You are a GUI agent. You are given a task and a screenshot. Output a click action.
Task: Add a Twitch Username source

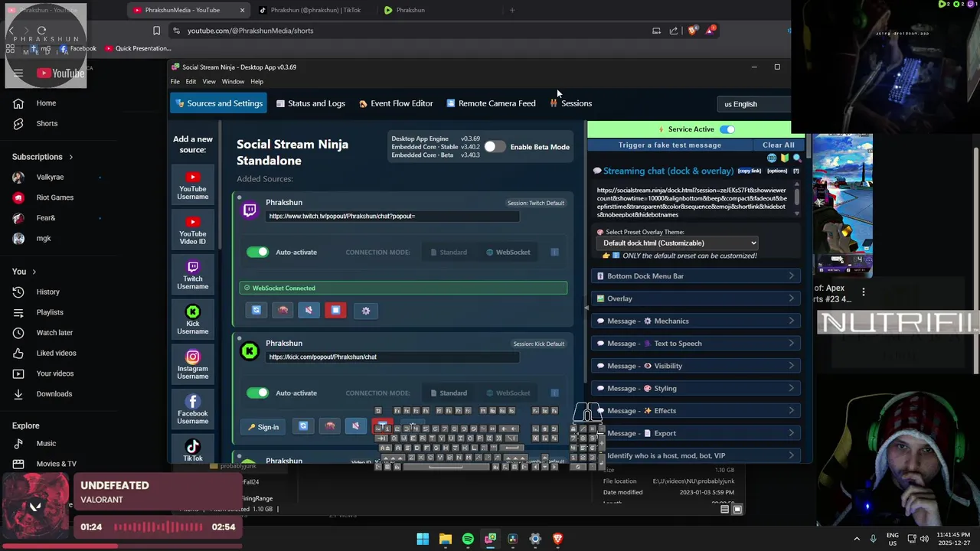[x=193, y=275]
